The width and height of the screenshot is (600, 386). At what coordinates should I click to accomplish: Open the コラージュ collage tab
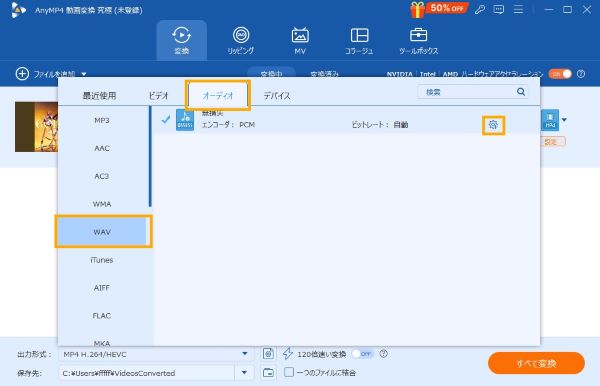tap(359, 40)
